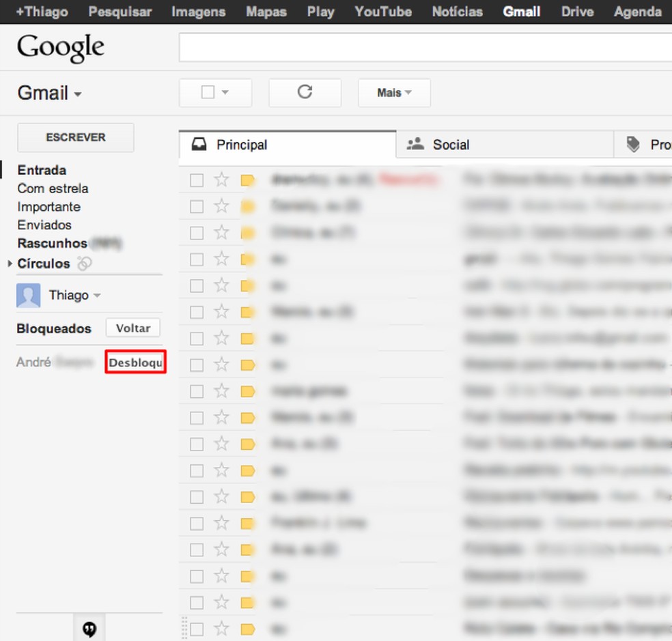Click importance marker of the red draft label email

tap(248, 180)
